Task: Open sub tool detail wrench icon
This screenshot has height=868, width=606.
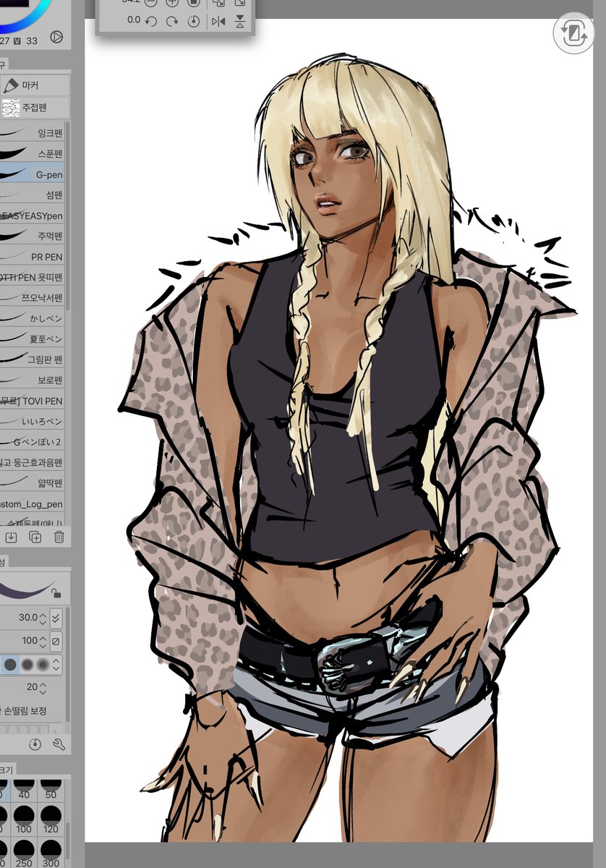Action: 59,744
